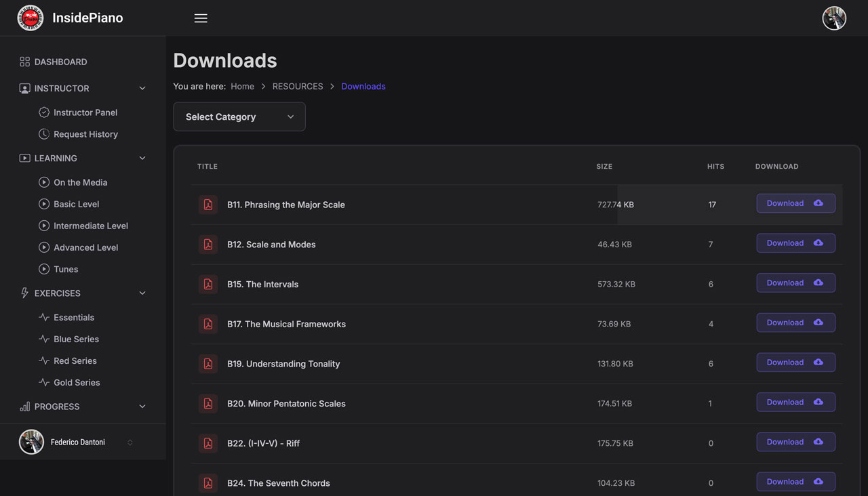This screenshot has height=496, width=868.
Task: Click PDF icon for B20 Minor Pentatonic Scales
Action: tap(208, 404)
